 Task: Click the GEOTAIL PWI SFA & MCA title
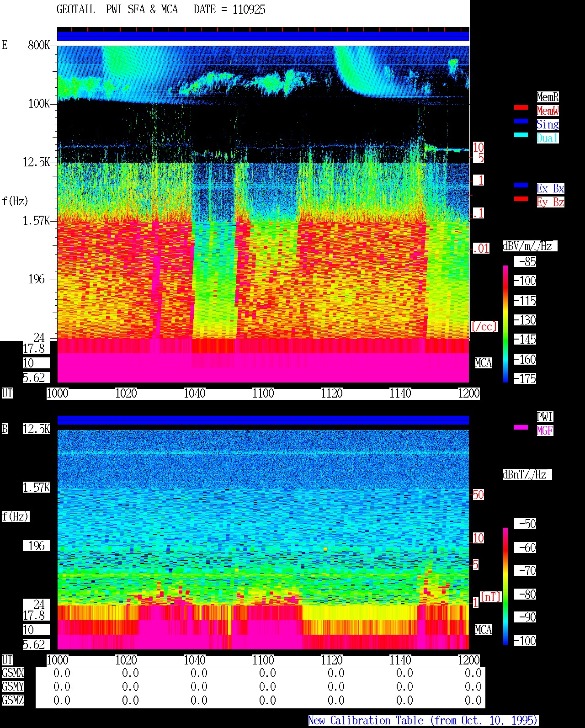117,10
